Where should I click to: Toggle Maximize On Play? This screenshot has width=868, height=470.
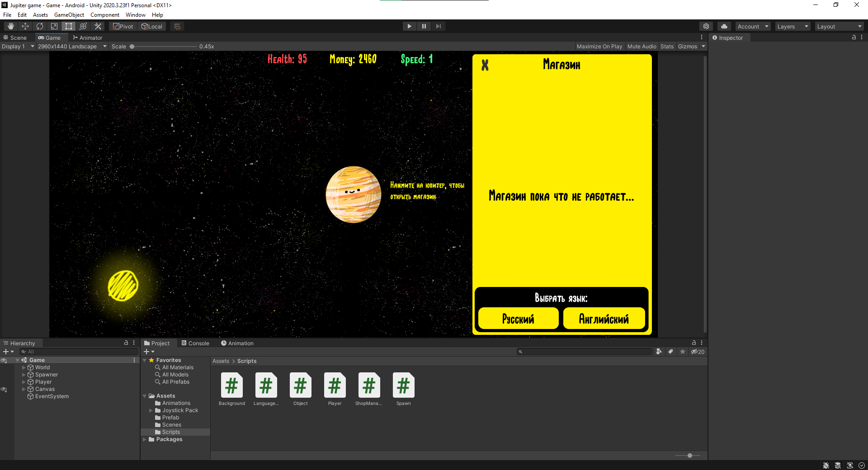pos(599,47)
